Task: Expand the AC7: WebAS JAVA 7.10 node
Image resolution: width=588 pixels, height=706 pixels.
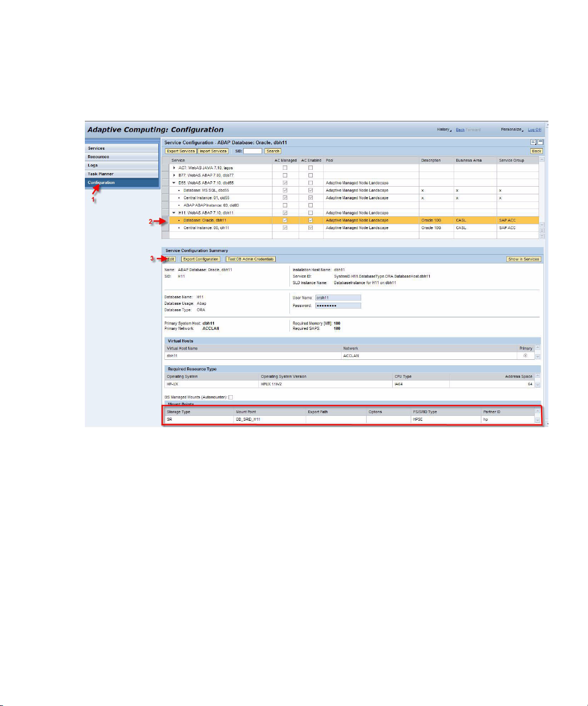Action: coord(174,168)
